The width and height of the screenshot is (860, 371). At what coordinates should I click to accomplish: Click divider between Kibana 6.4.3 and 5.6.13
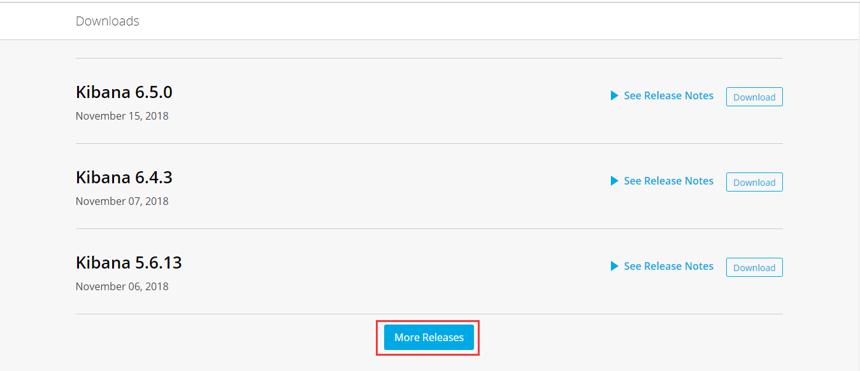[x=429, y=229]
